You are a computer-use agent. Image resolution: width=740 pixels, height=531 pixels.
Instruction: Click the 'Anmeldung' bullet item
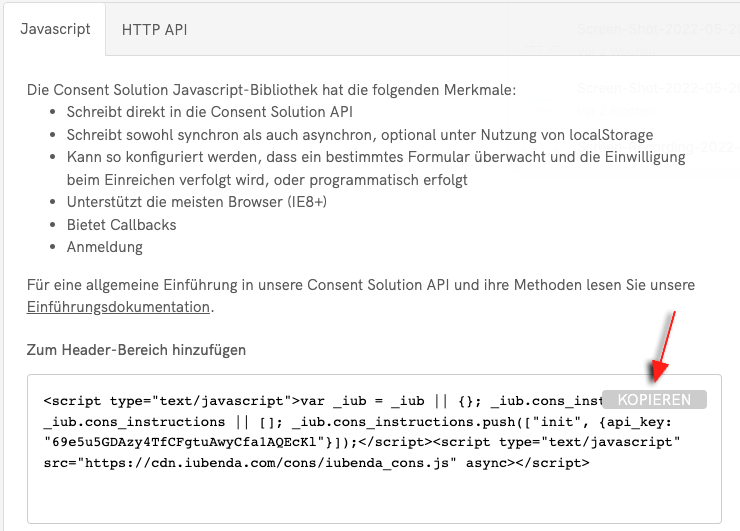[x=105, y=246]
